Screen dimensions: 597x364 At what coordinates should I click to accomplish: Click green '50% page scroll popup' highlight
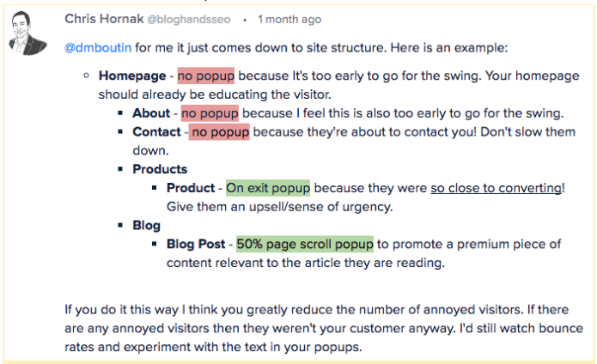(x=305, y=245)
